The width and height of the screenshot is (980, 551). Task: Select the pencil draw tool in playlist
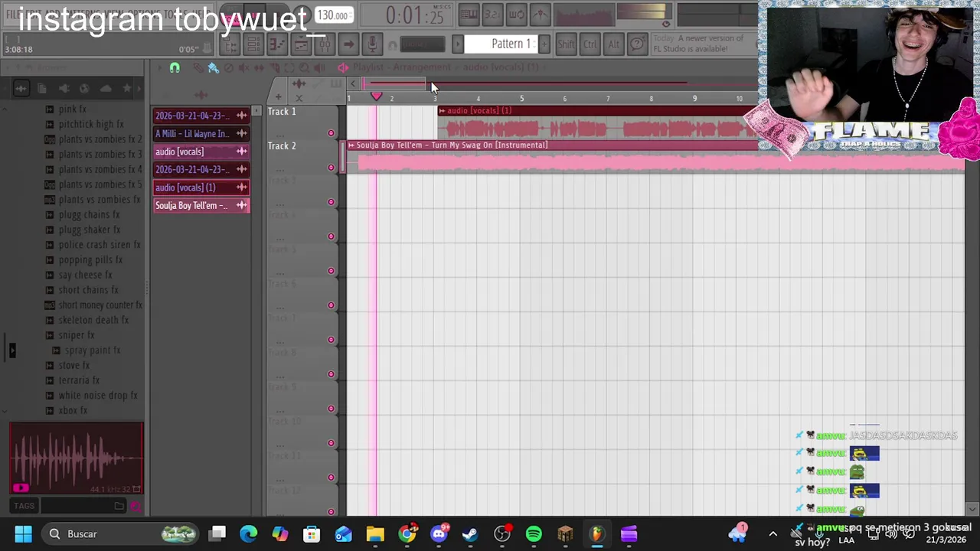[x=198, y=68]
